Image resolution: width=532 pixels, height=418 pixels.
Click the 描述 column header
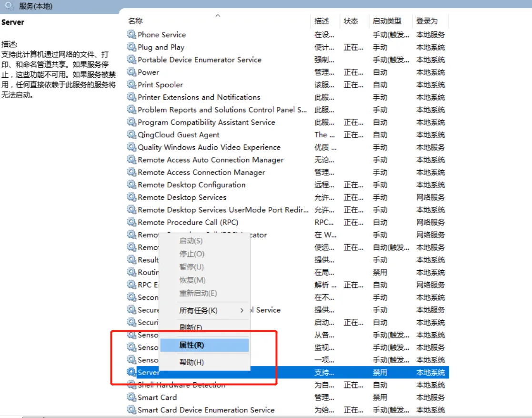tap(321, 21)
